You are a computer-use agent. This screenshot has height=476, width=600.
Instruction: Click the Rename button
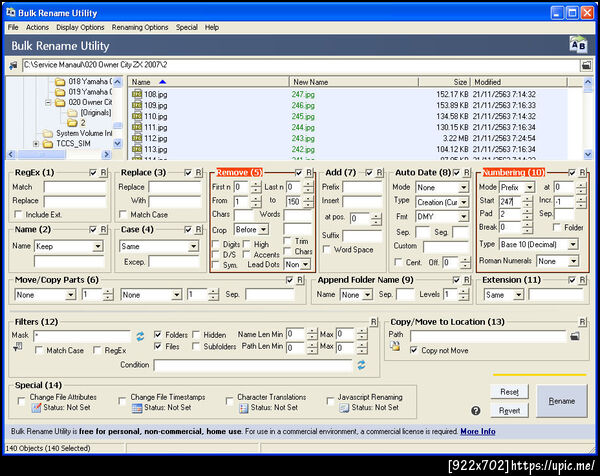click(x=562, y=401)
